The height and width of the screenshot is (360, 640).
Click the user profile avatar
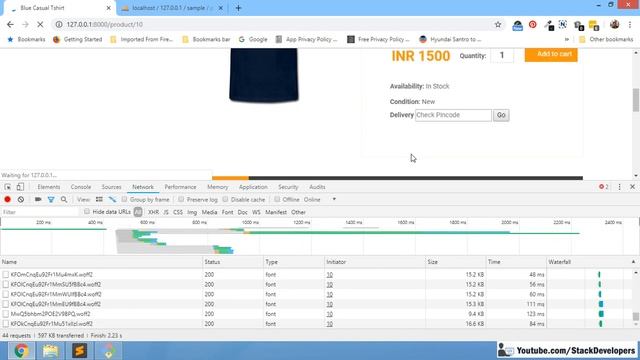(x=614, y=24)
